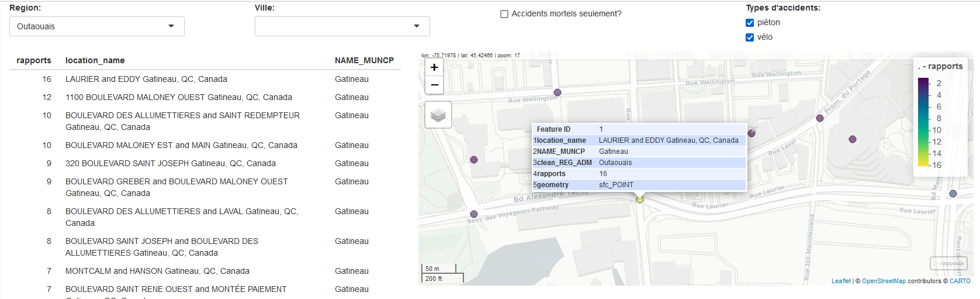Screen dimensions: 980x299
Task: Select row LAURIER and EDDY Gatineau
Action: point(205,79)
